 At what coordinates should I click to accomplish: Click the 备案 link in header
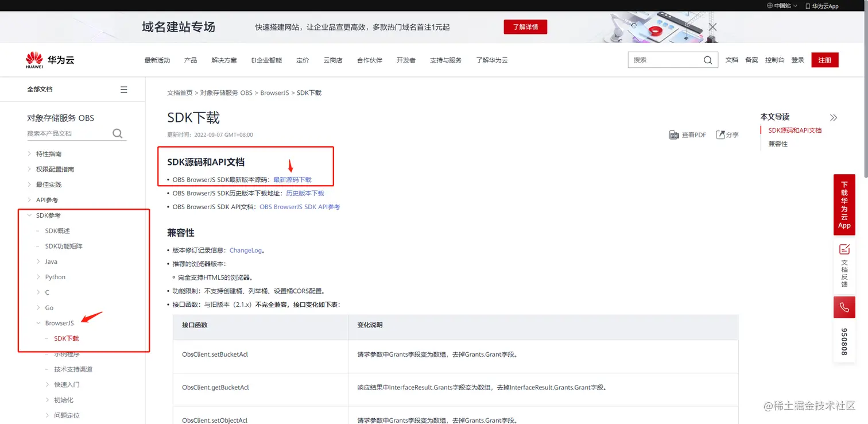coord(751,60)
